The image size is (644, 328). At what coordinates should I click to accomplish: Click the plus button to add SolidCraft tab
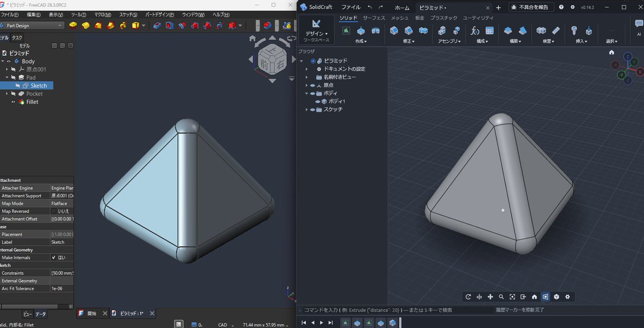tap(498, 8)
